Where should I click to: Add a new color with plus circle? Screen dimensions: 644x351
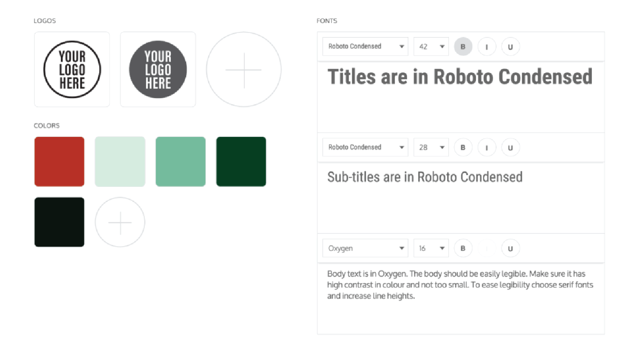click(x=120, y=222)
